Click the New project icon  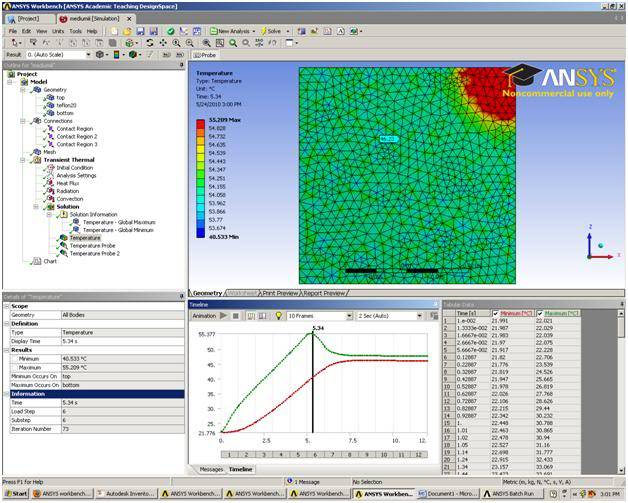[x=115, y=31]
